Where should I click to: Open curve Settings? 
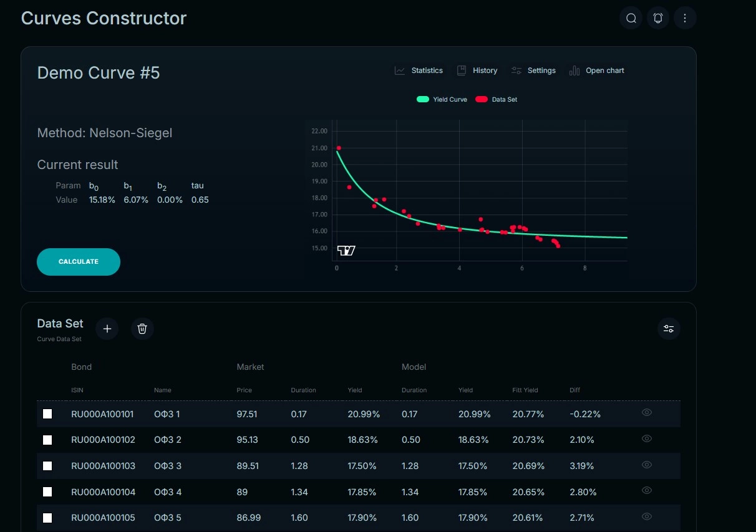click(x=533, y=70)
